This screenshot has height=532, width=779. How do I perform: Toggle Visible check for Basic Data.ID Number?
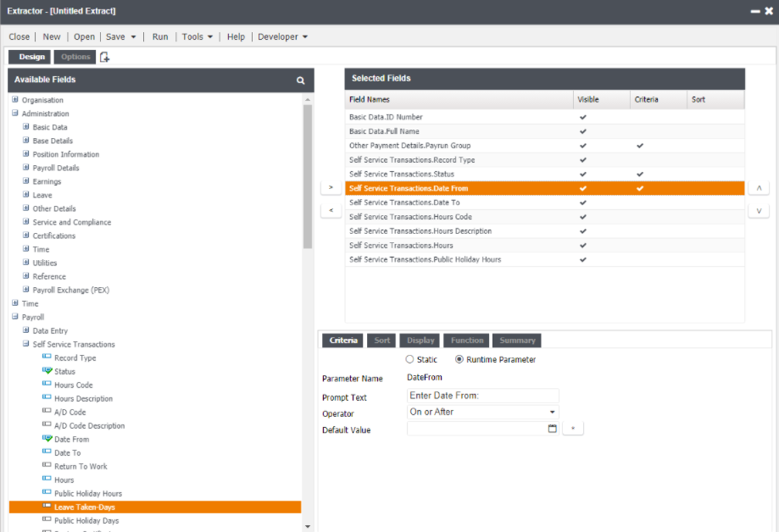point(582,117)
